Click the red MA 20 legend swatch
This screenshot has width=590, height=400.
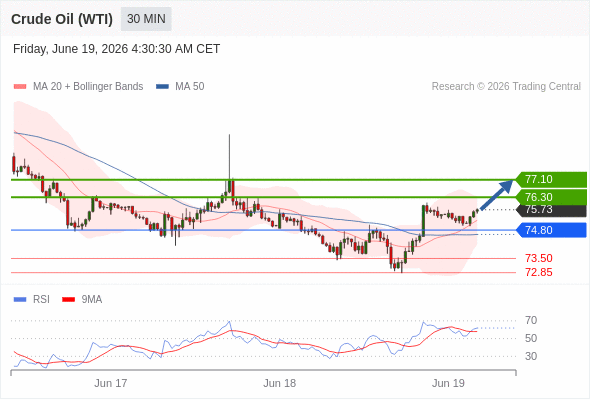coord(20,87)
